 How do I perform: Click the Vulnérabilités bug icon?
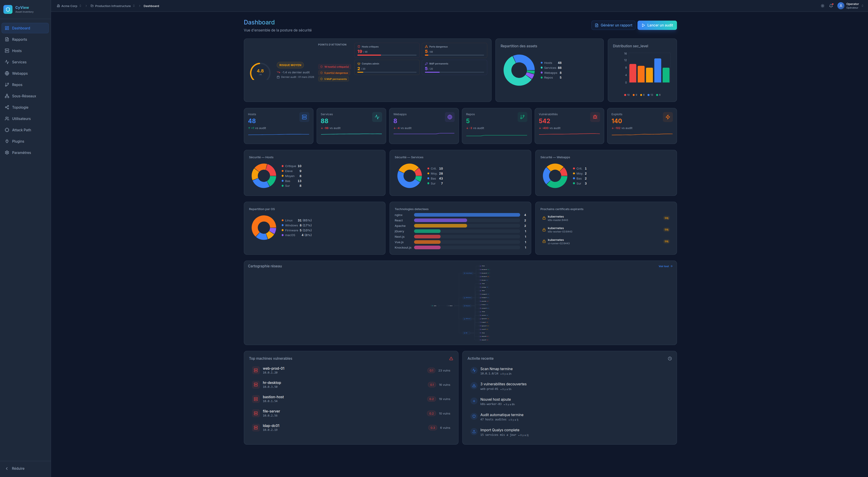pyautogui.click(x=595, y=117)
